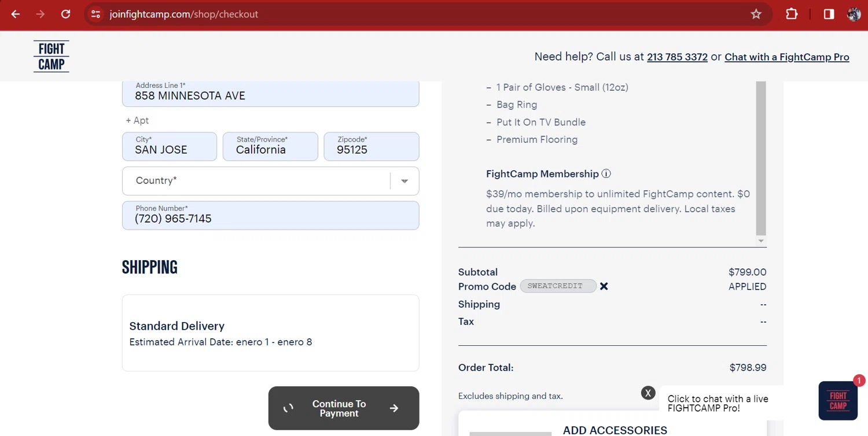
Task: Edit the Zipcode field
Action: [372, 146]
